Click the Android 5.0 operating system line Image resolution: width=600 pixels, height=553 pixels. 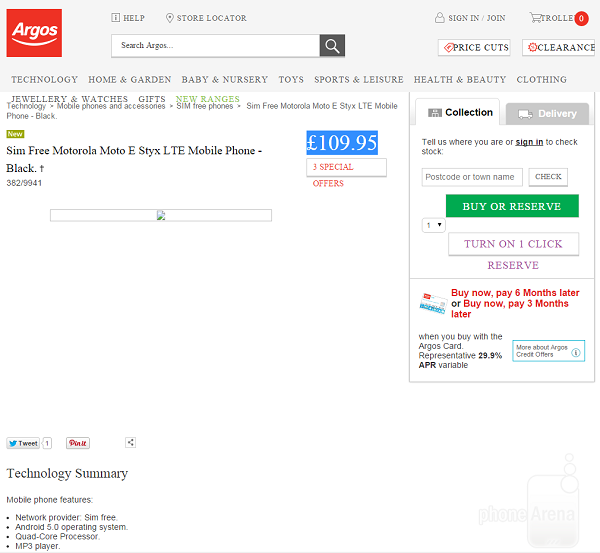pyautogui.click(x=72, y=527)
